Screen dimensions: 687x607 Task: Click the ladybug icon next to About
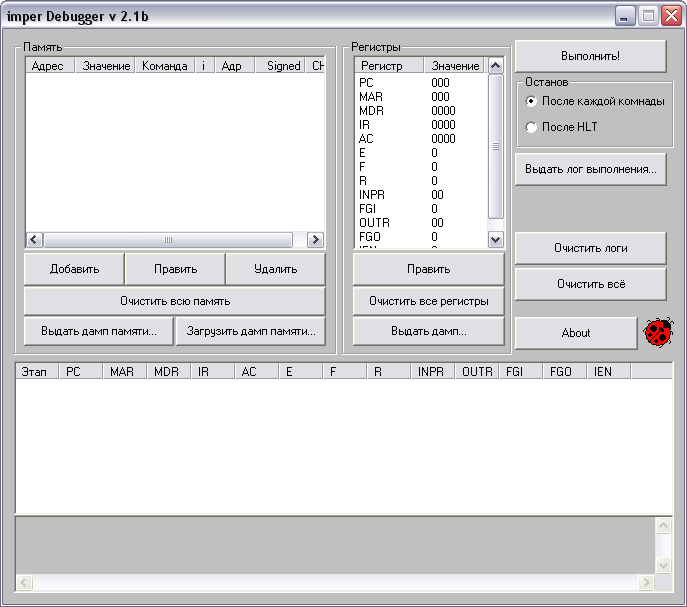point(658,332)
